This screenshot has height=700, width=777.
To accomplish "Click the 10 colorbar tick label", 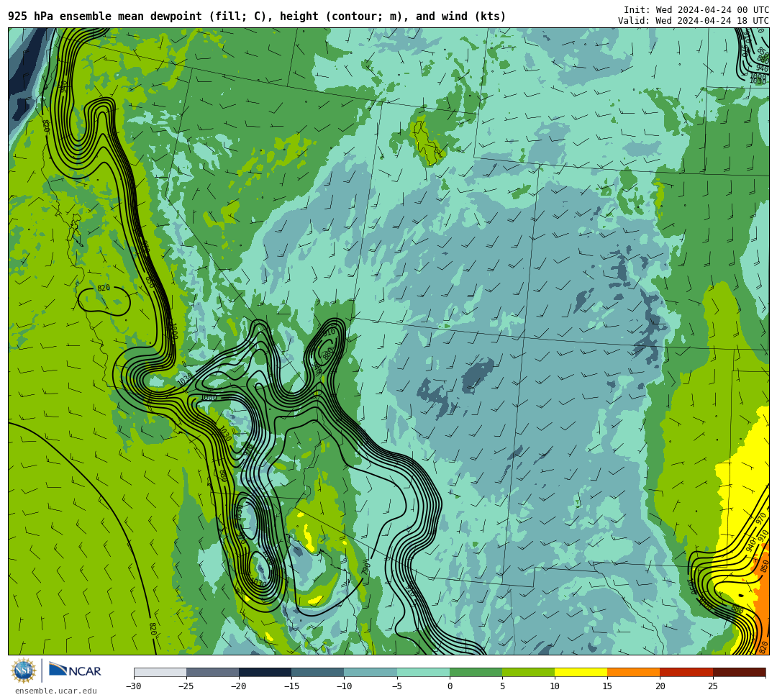I will coord(555,686).
